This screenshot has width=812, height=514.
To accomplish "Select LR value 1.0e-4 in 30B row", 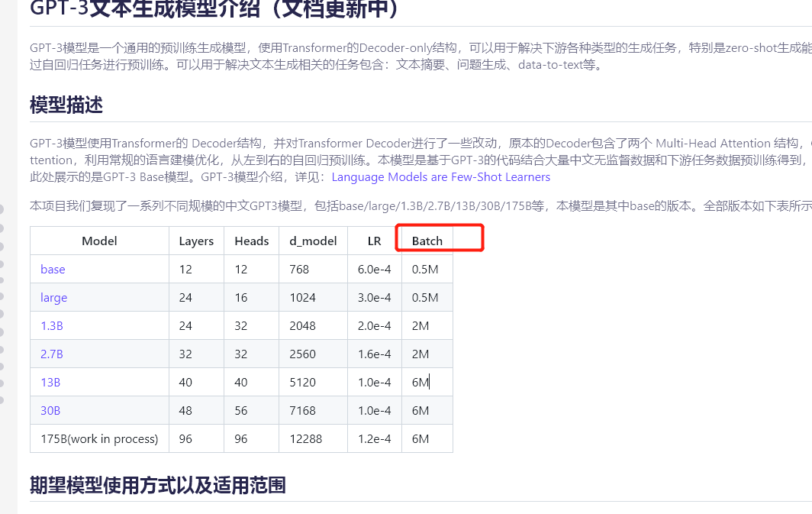I will [375, 411].
